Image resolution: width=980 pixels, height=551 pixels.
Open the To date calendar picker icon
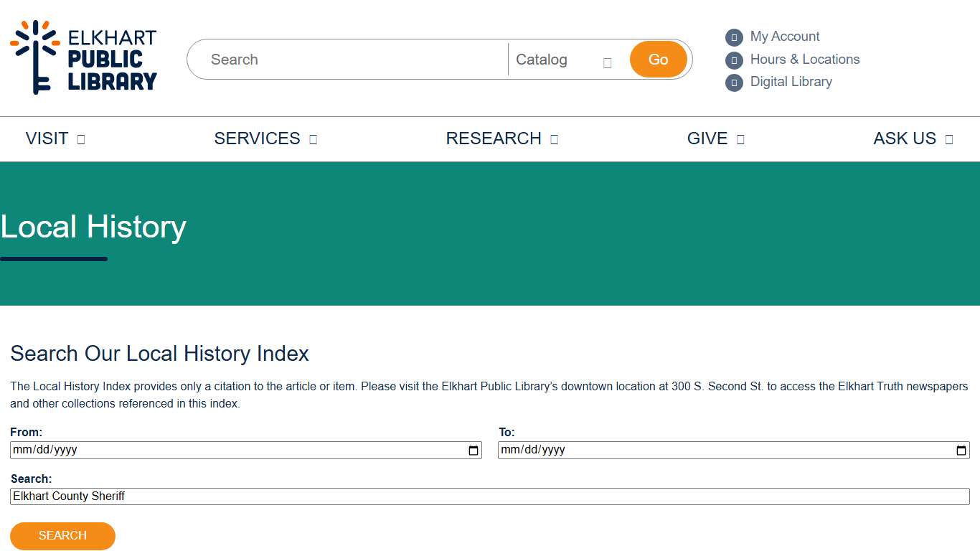coord(961,451)
